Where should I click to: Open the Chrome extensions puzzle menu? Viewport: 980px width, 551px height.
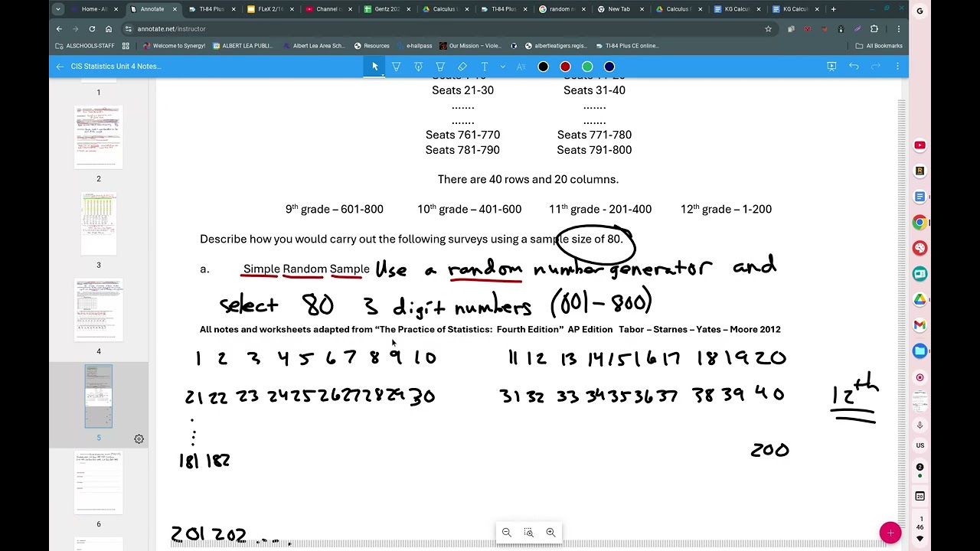click(874, 29)
